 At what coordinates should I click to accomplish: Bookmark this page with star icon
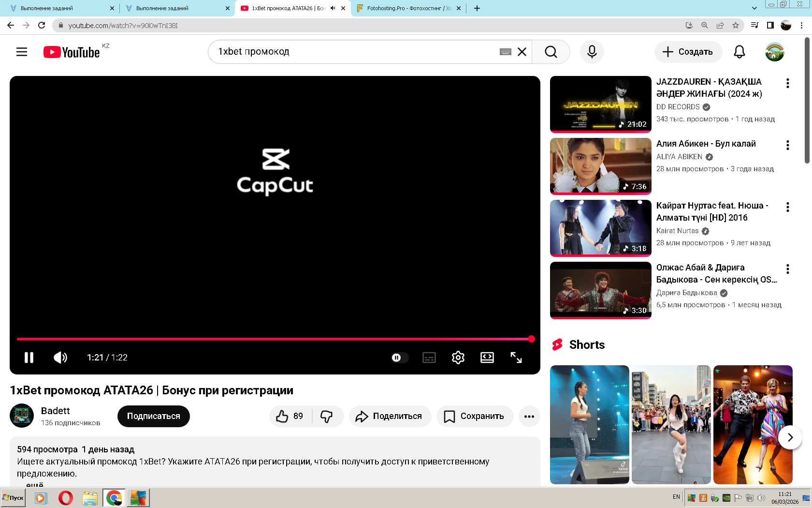click(736, 25)
